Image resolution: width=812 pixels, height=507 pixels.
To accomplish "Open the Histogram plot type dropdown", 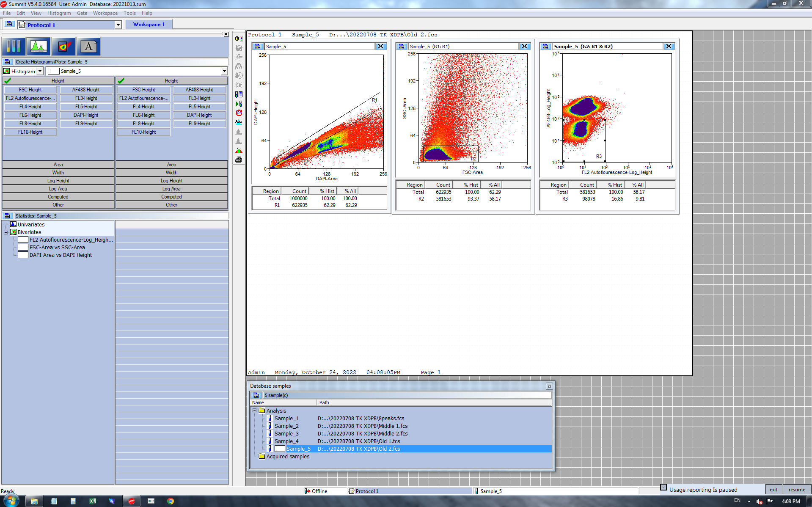I will pos(40,71).
